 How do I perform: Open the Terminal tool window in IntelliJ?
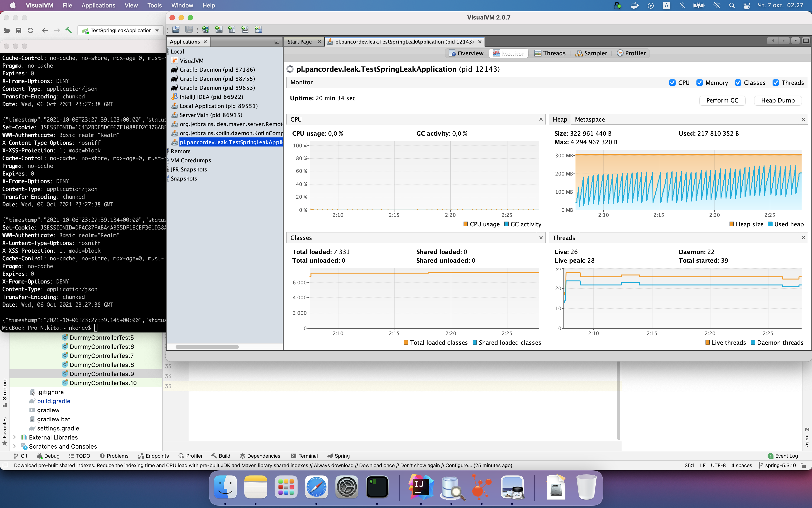click(304, 456)
